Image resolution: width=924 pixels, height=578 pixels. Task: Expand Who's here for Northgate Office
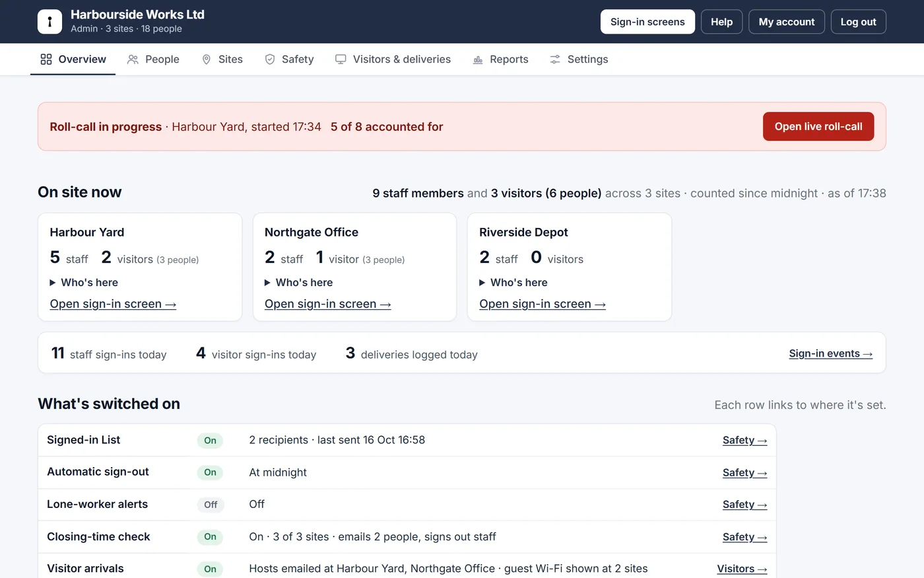(x=298, y=283)
